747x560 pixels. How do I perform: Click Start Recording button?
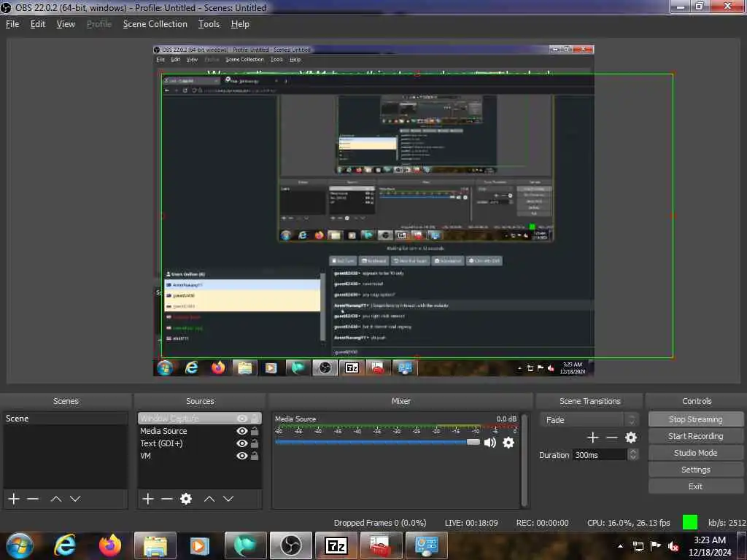[695, 436]
